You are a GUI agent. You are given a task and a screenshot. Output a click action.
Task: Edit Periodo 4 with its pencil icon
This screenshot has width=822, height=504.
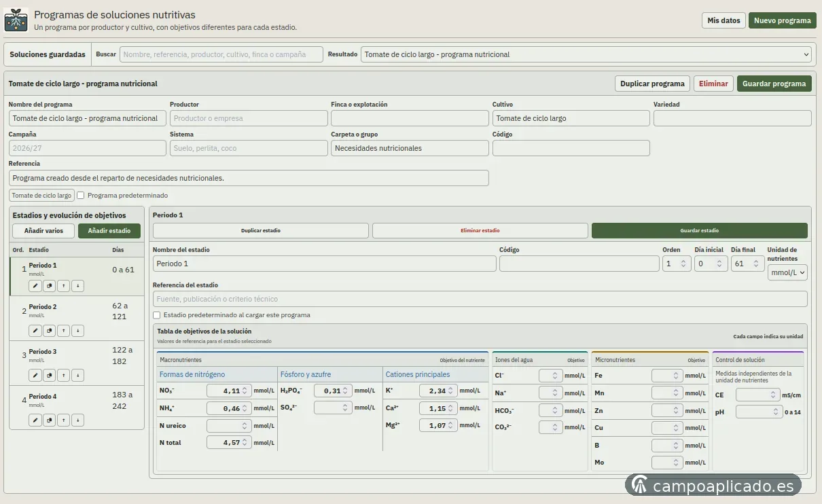tap(35, 420)
